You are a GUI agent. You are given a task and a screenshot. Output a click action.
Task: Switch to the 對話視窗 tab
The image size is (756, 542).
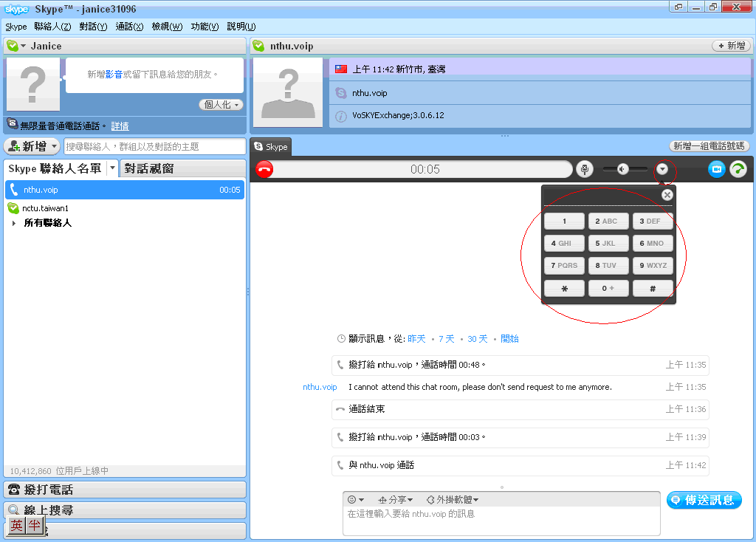(x=149, y=168)
